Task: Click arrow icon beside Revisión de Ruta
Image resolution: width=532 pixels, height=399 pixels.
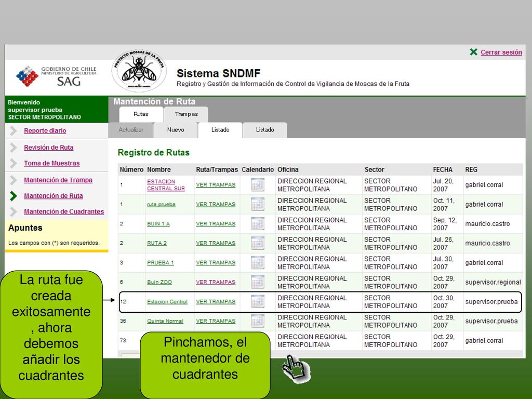Action: pyautogui.click(x=13, y=147)
